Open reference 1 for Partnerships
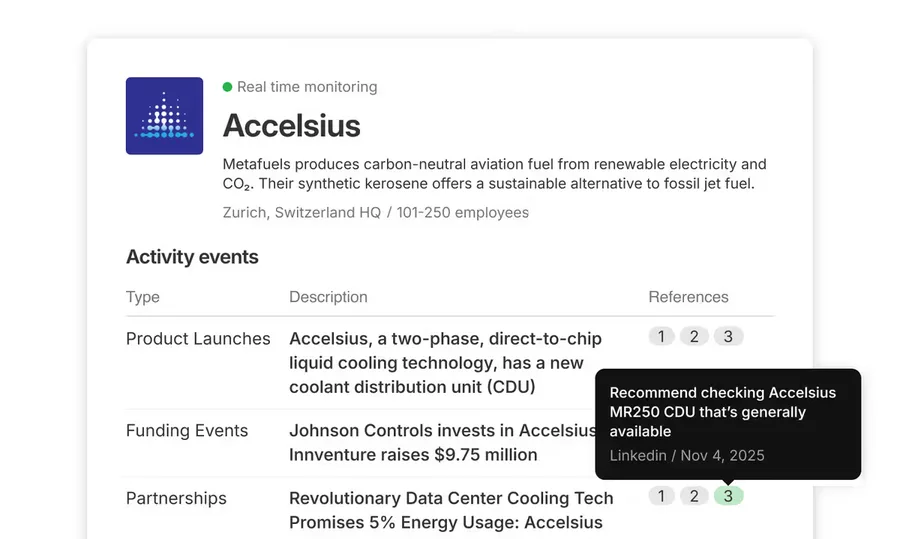The width and height of the screenshot is (900, 539). coord(661,496)
